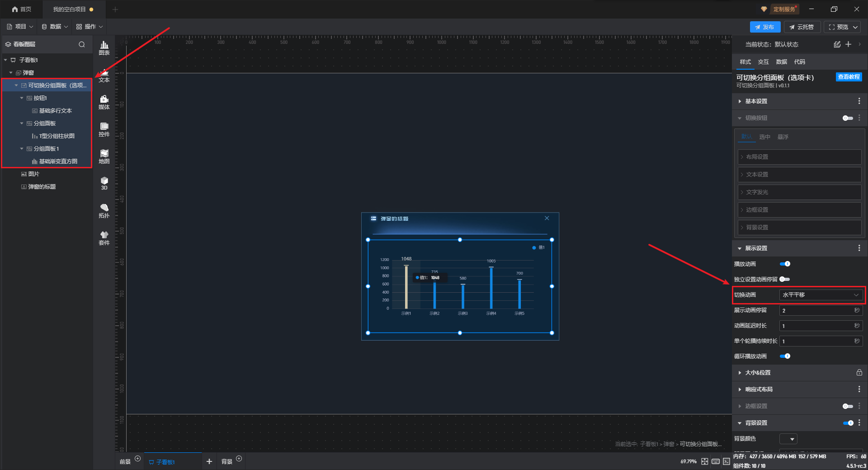Open the 控件 controls component category
Screen dimensions: 868x470
(x=104, y=130)
